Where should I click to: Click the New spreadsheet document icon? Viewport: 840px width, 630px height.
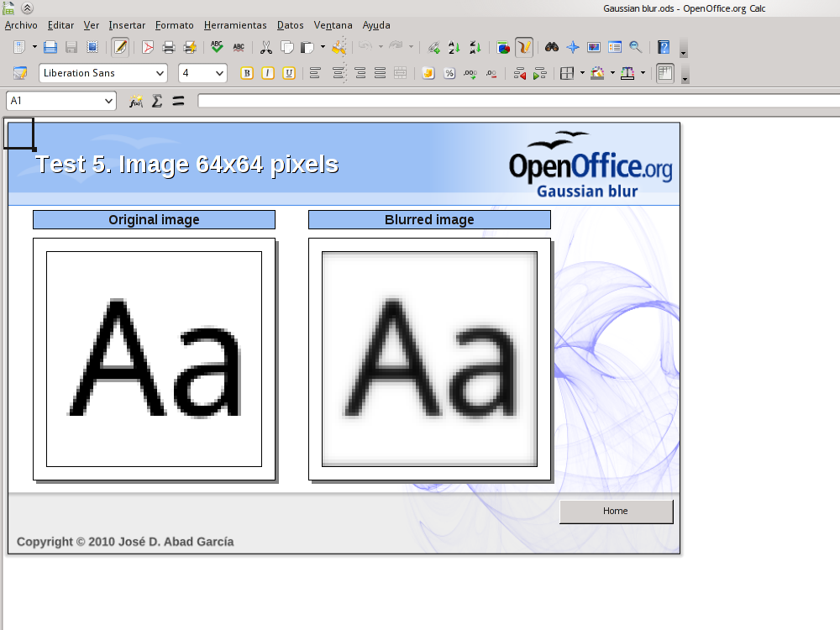click(19, 47)
